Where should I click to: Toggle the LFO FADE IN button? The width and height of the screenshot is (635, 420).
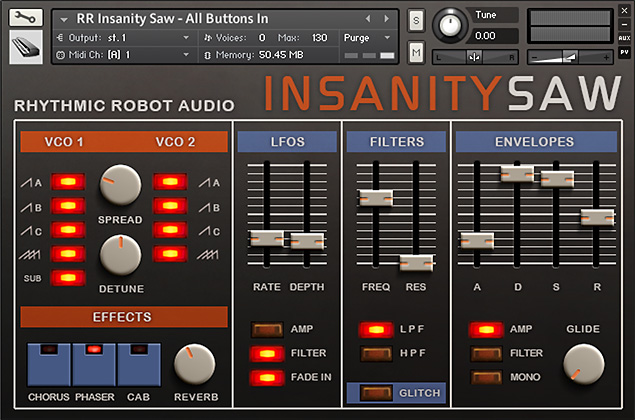click(267, 377)
